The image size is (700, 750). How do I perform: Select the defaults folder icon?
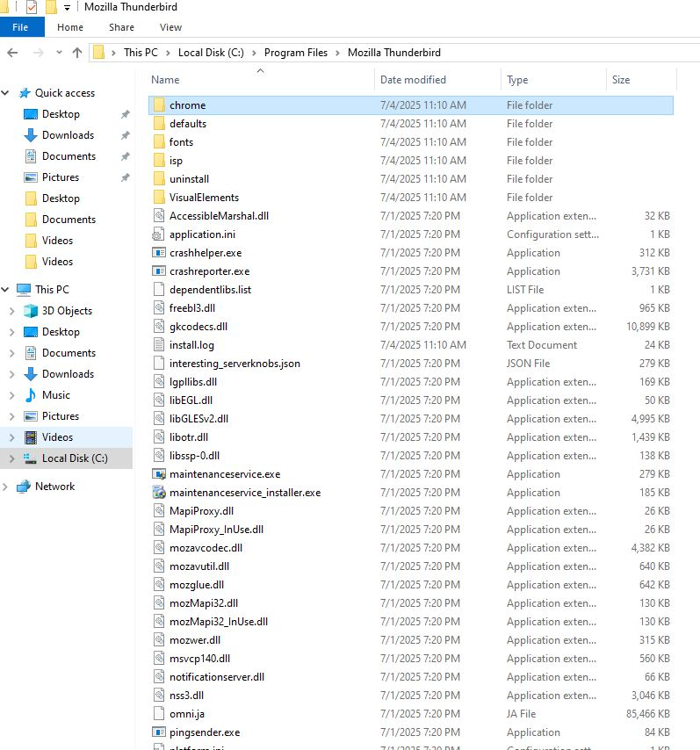click(159, 124)
